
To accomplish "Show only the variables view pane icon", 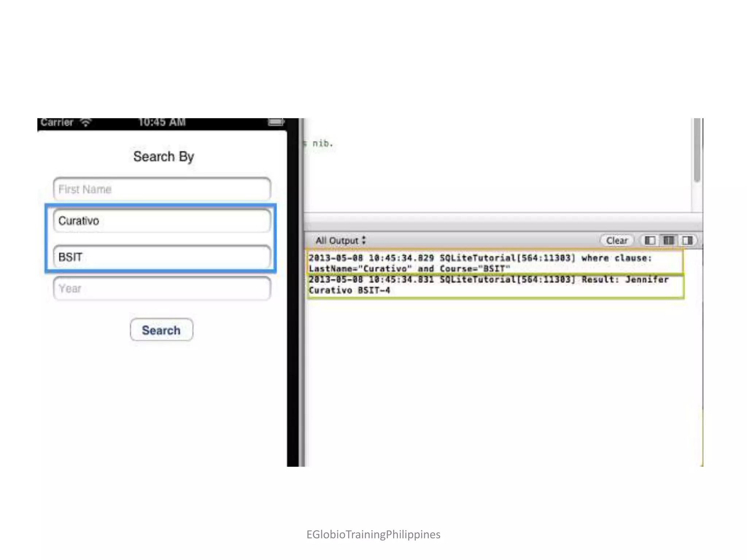I will coord(650,241).
